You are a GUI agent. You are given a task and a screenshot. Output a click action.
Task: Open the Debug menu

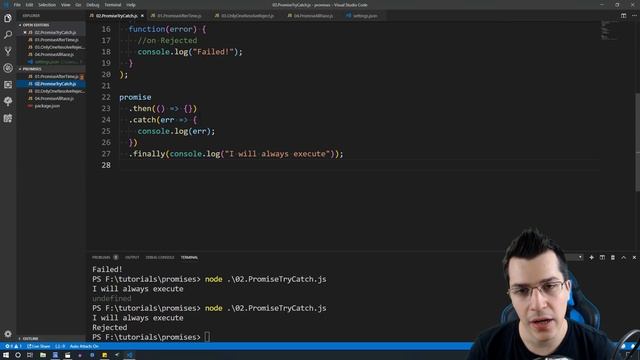tap(93, 5)
